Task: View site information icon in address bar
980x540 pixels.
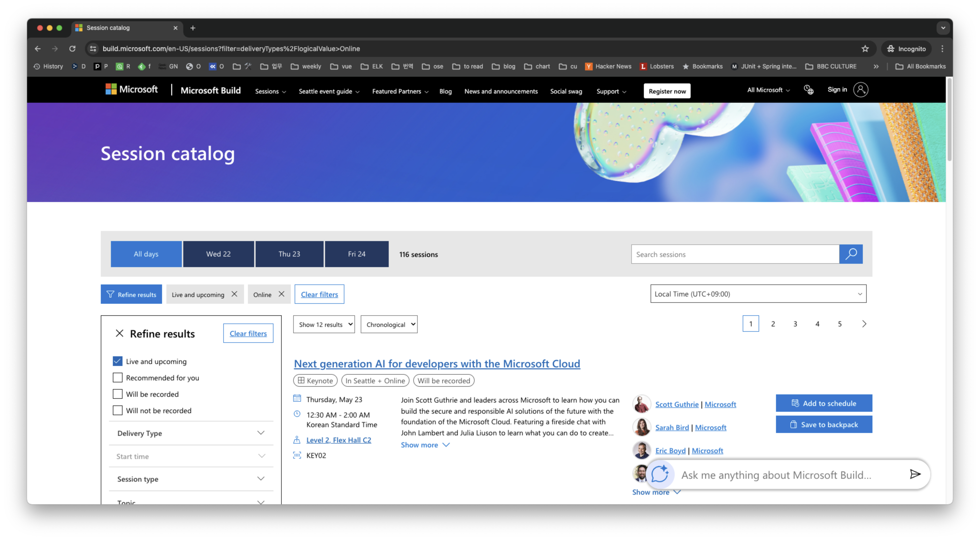Action: tap(93, 49)
